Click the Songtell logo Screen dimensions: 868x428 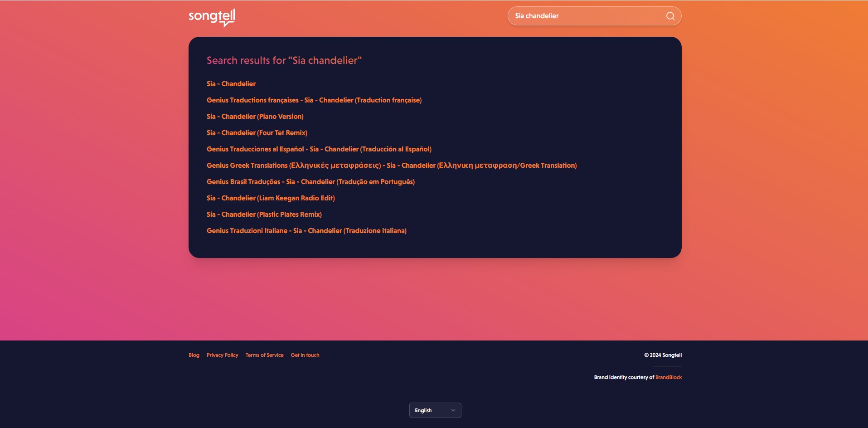click(212, 18)
